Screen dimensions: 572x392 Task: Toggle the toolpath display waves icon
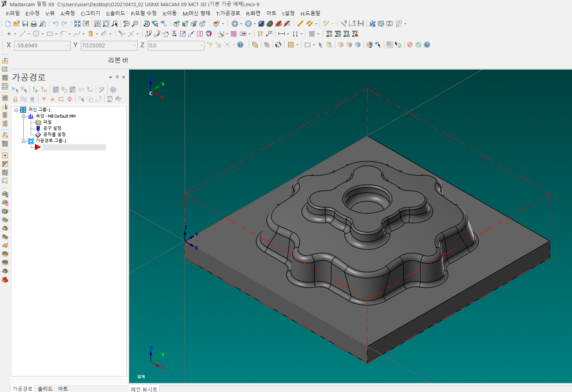pos(24,99)
